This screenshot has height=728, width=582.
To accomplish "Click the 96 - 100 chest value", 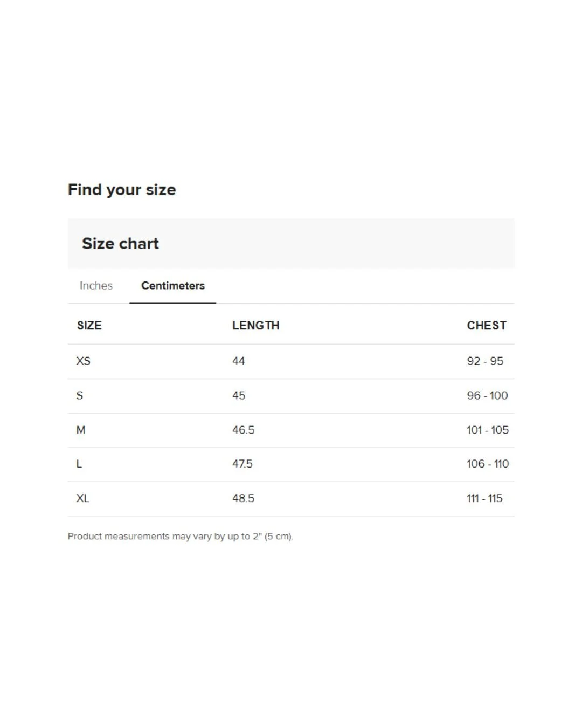I will coord(487,396).
